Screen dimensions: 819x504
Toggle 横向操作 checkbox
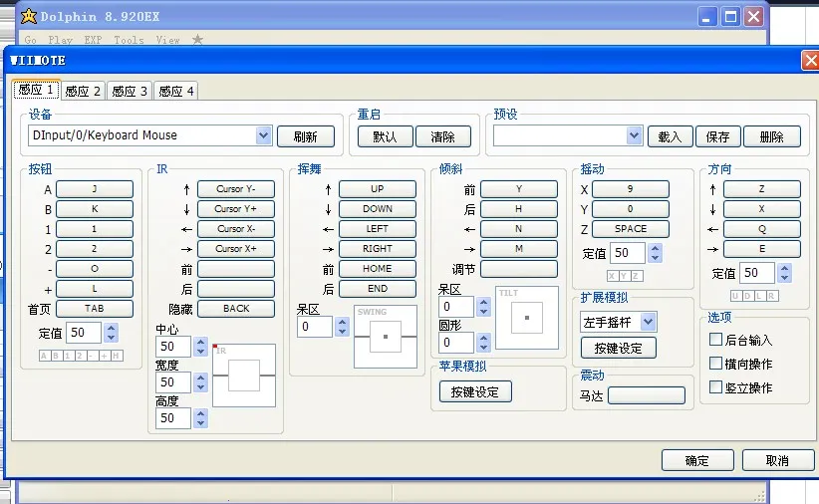(x=715, y=364)
